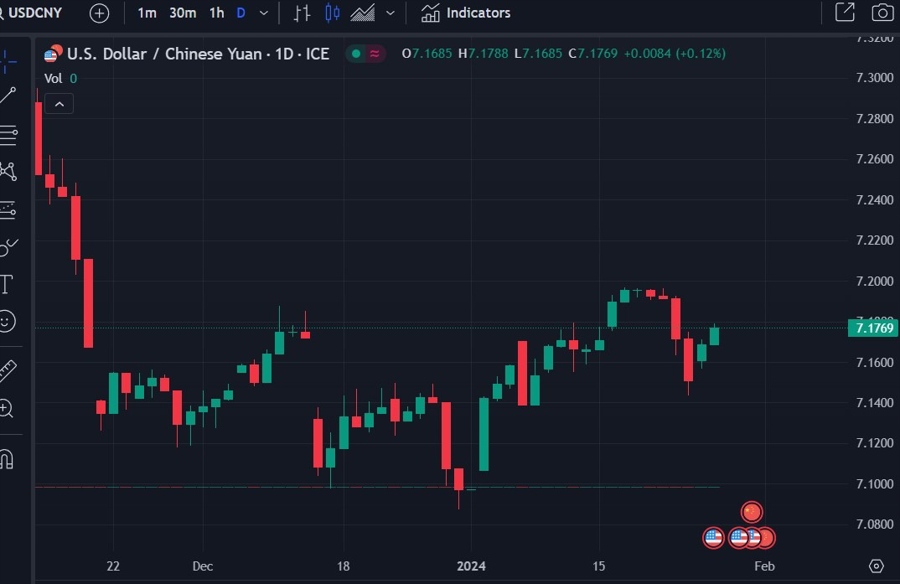The image size is (900, 584).
Task: Open the chart settings gear
Action: click(x=876, y=566)
